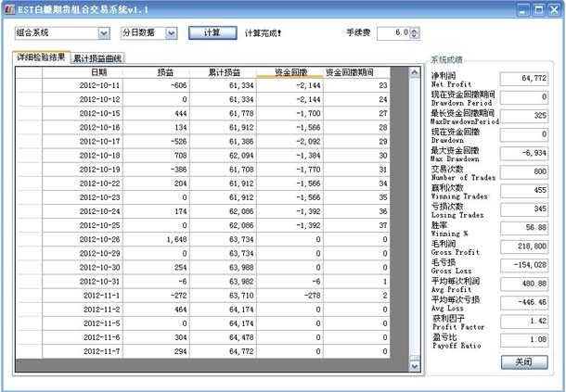This screenshot has width=566, height=392.
Task: Switch to the 详细检验结果 tab
Action: 40,57
